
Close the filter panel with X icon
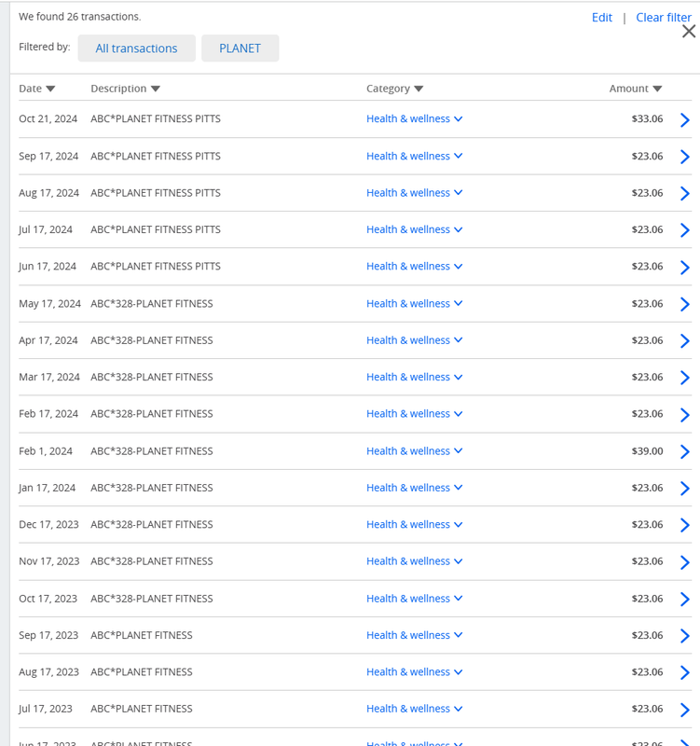(689, 32)
